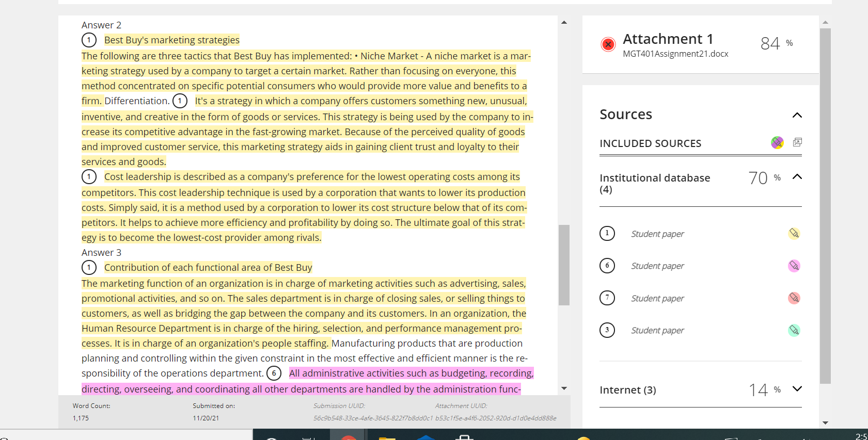Click the 14 % Internet match score
This screenshot has height=440, width=868.
765,390
